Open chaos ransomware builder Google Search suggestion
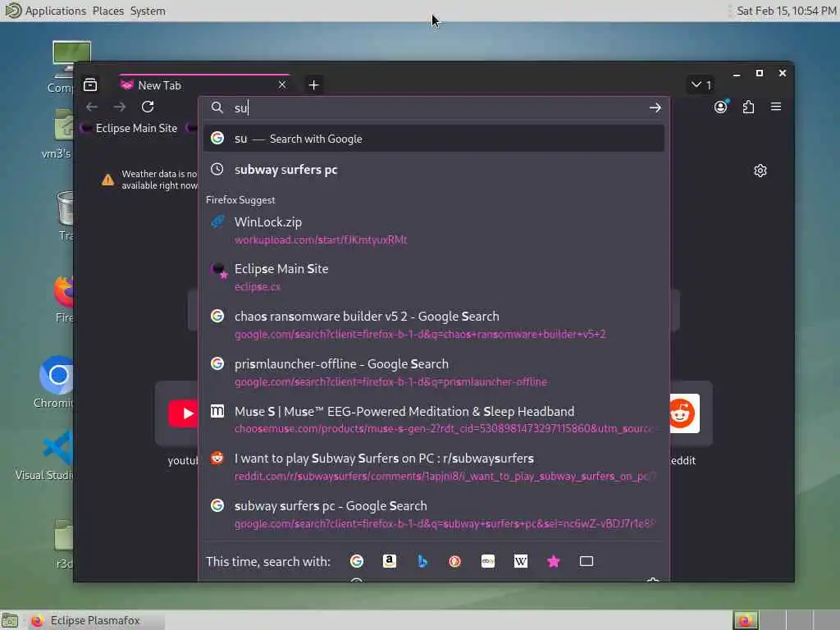Screen dimensions: 840x630 pyautogui.click(x=434, y=325)
